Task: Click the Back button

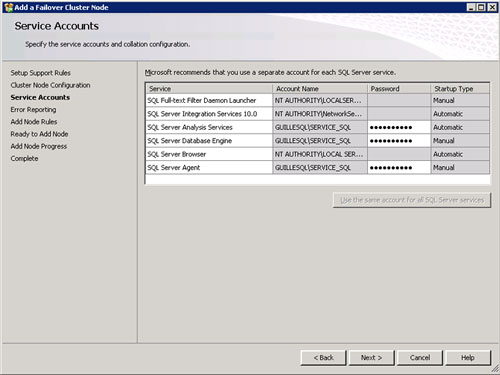Action: (x=323, y=358)
